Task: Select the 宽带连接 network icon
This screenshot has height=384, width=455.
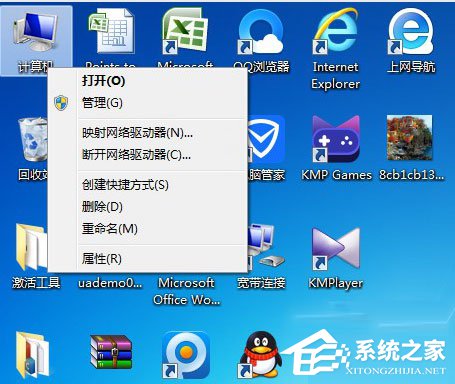Action: (266, 247)
